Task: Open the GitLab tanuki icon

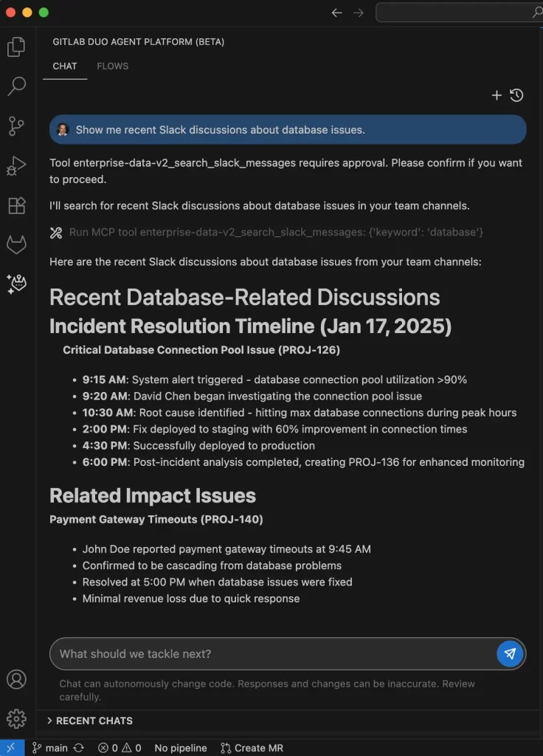Action: coord(16,244)
